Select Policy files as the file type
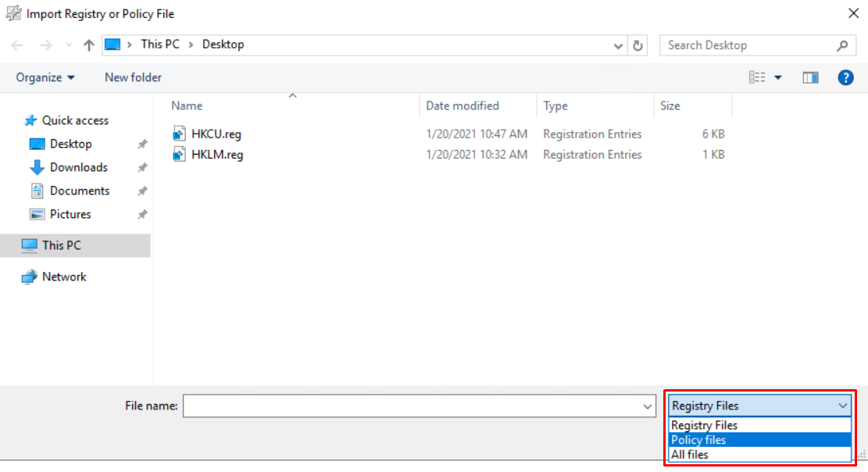This screenshot has height=472, width=868. tap(698, 440)
